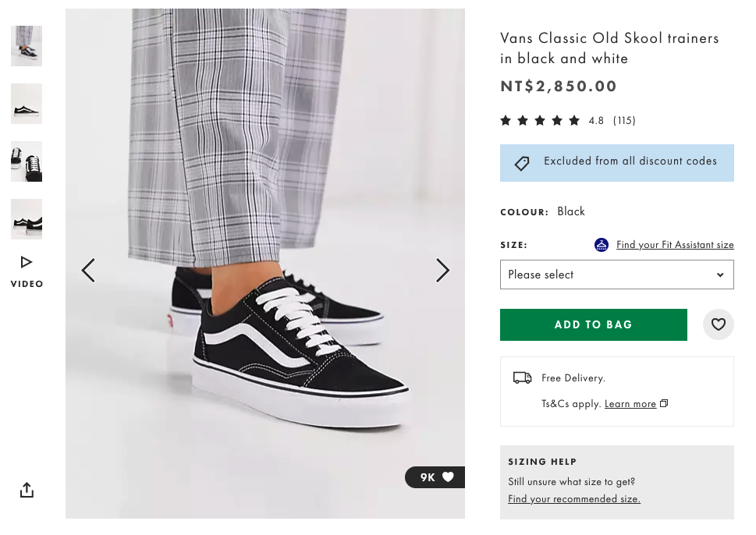This screenshot has height=535, width=756.
Task: Click the 9K likes heart badge
Action: point(436,477)
